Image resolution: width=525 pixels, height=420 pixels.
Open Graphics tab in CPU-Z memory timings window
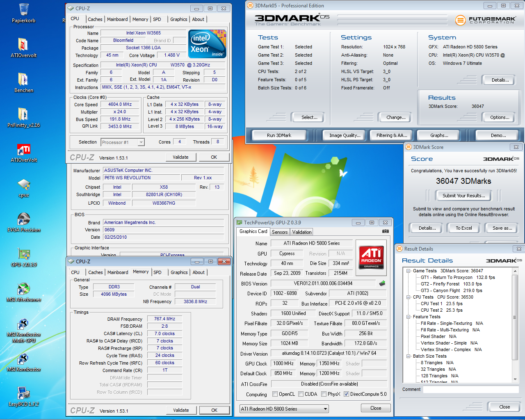point(179,272)
